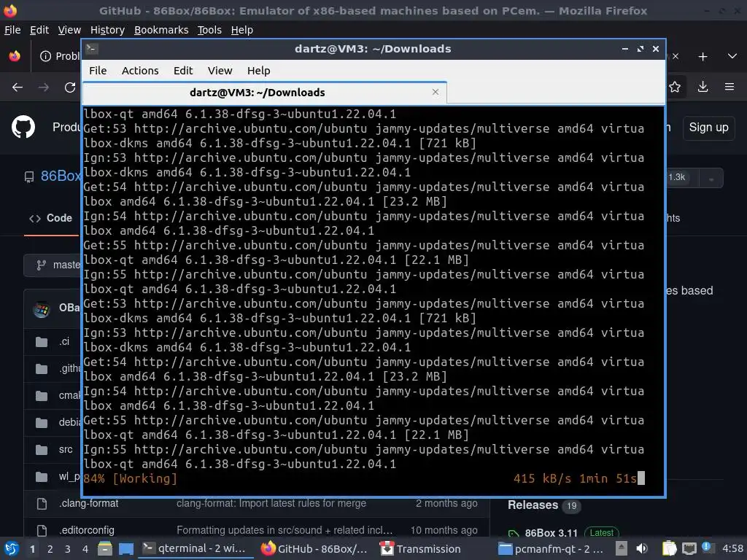Switch to workspace 4
747x560 pixels.
click(x=85, y=549)
